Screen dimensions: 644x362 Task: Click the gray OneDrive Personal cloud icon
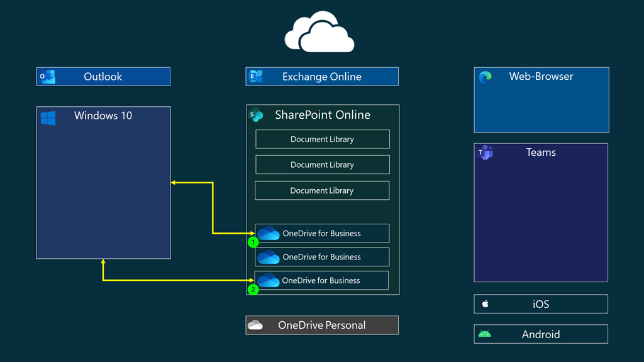pos(255,325)
